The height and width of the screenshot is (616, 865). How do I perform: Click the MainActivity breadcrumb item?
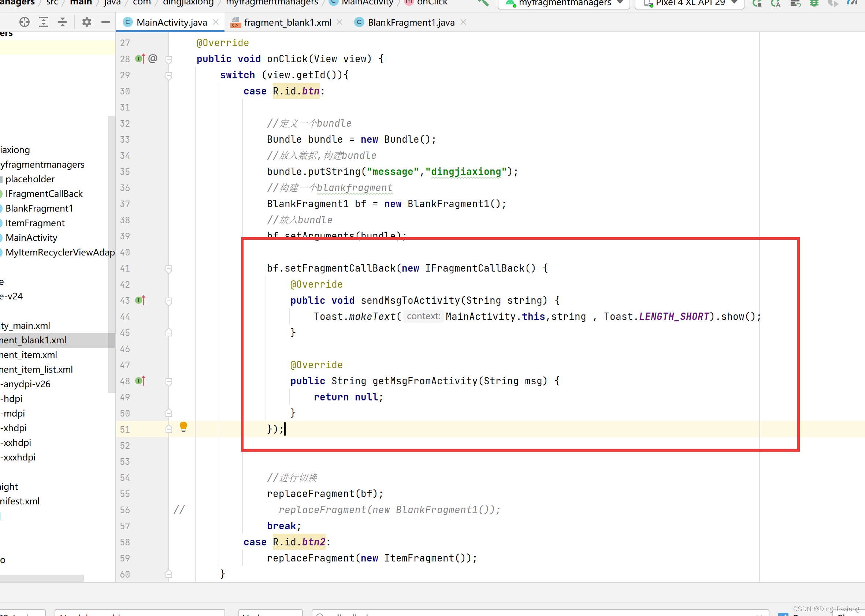(x=361, y=3)
